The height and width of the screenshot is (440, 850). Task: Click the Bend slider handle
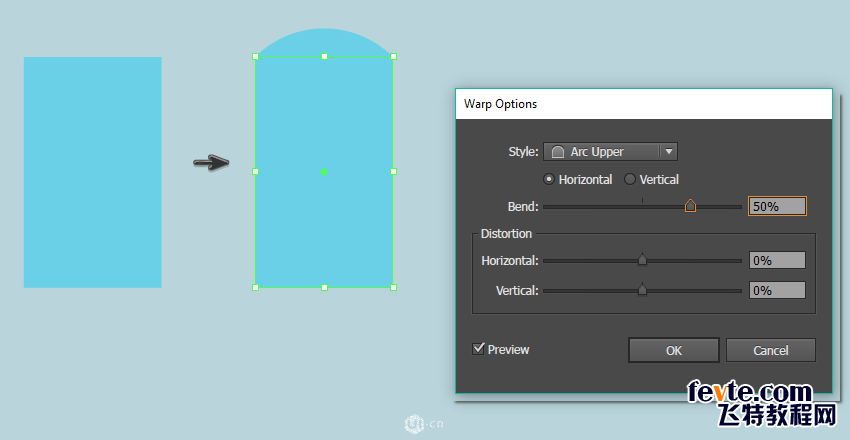click(x=690, y=206)
